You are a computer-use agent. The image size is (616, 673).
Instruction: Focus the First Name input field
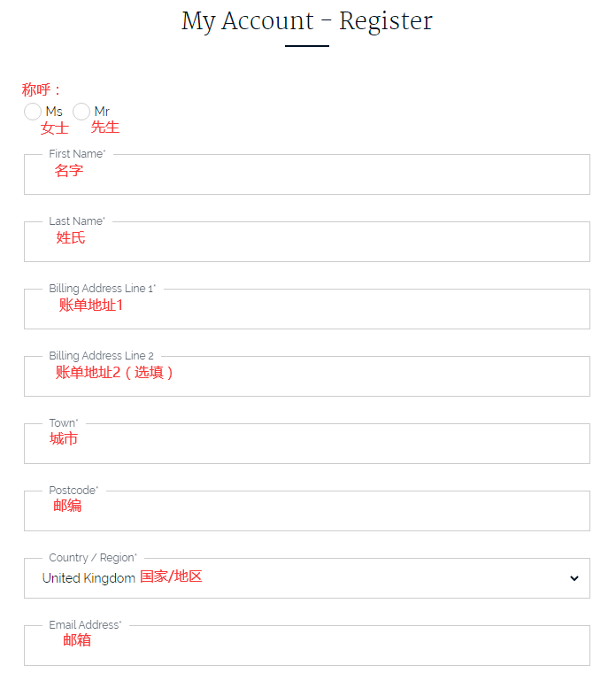[306, 175]
